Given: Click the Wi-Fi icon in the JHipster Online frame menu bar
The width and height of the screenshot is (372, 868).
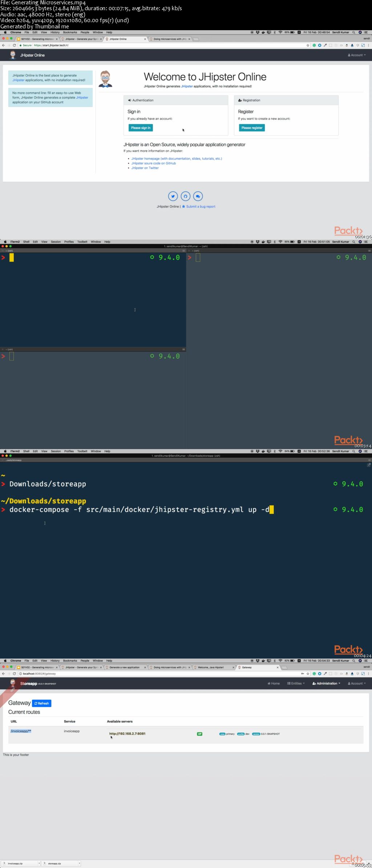Looking at the screenshot, I should pos(280,32).
